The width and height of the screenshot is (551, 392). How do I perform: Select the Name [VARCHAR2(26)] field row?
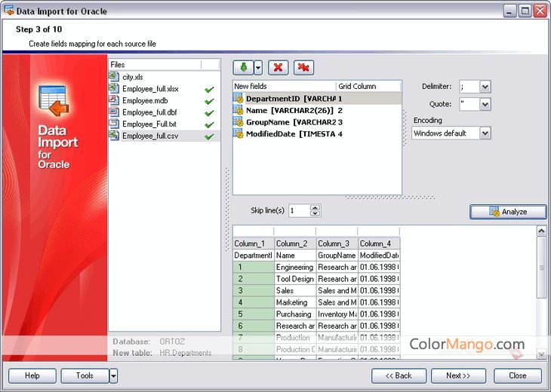point(317,110)
